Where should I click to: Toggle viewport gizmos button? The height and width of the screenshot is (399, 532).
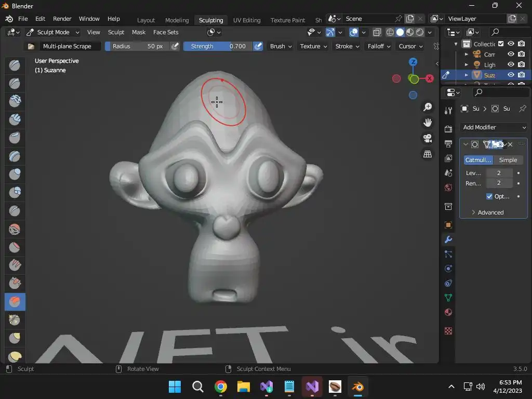click(330, 32)
